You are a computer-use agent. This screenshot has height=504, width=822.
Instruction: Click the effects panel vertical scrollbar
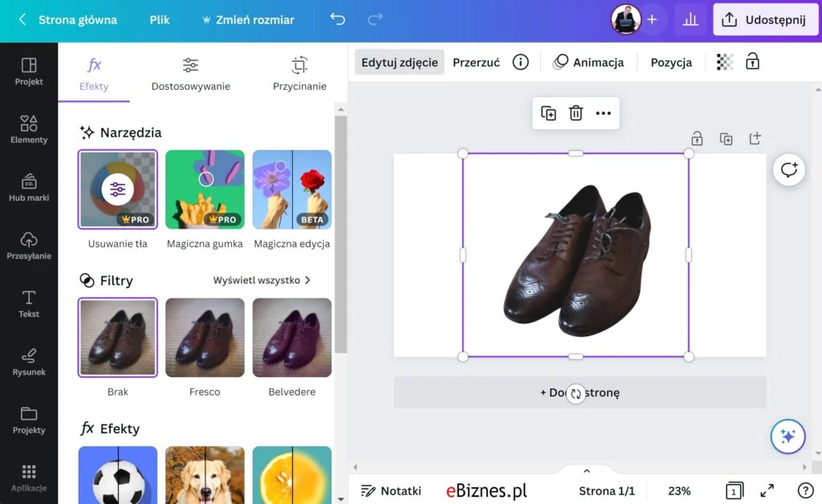click(340, 234)
